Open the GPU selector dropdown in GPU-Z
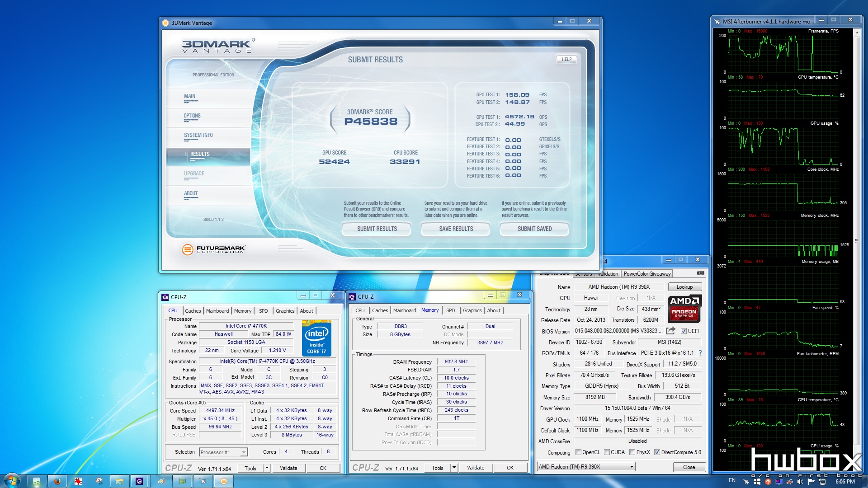The image size is (868, 488). coord(586,467)
